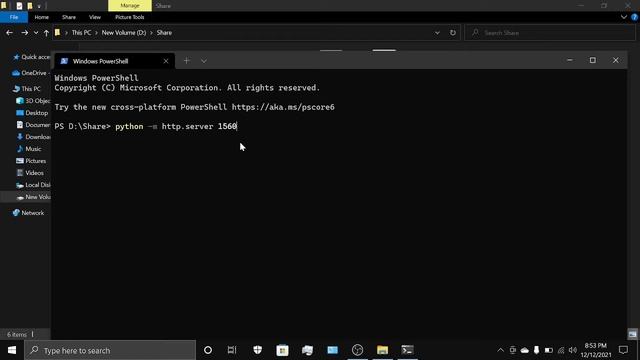Switch to the Home ribbon tab
Screen dimensions: 640x360
click(41, 17)
